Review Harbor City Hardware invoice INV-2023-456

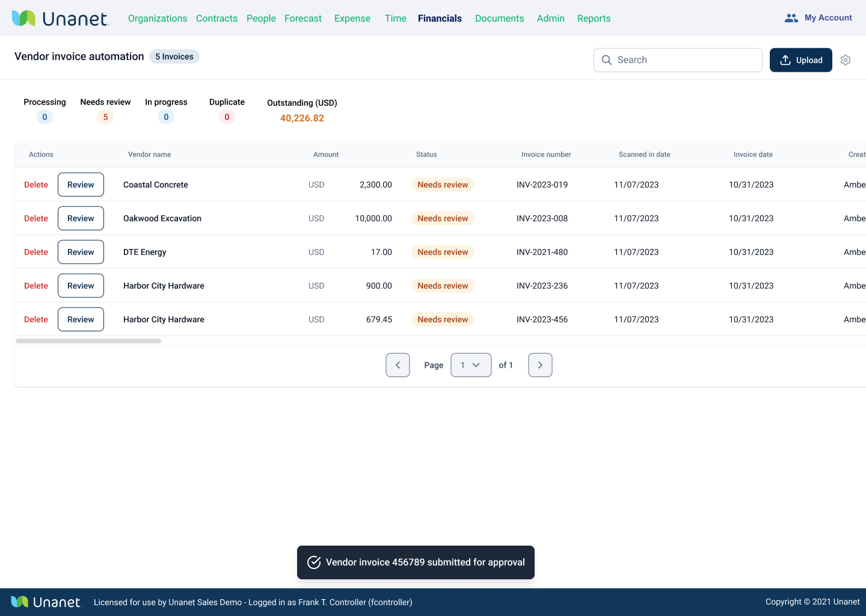[x=81, y=319]
